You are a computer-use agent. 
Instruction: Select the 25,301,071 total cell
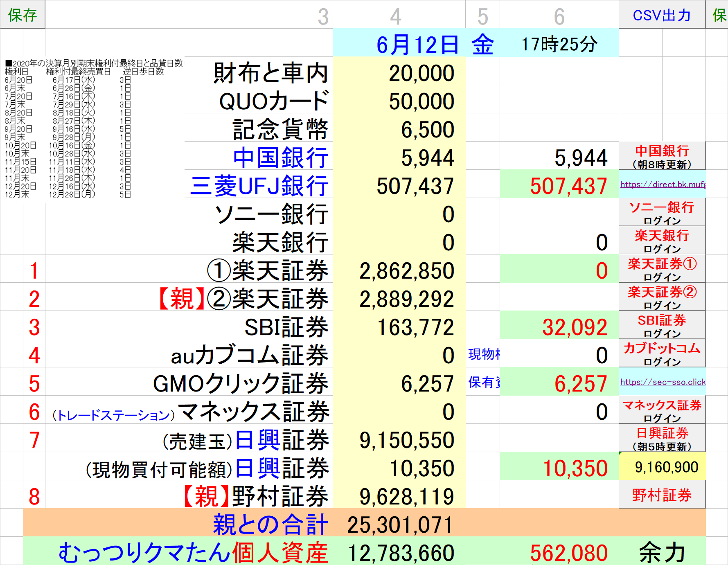[x=399, y=523]
